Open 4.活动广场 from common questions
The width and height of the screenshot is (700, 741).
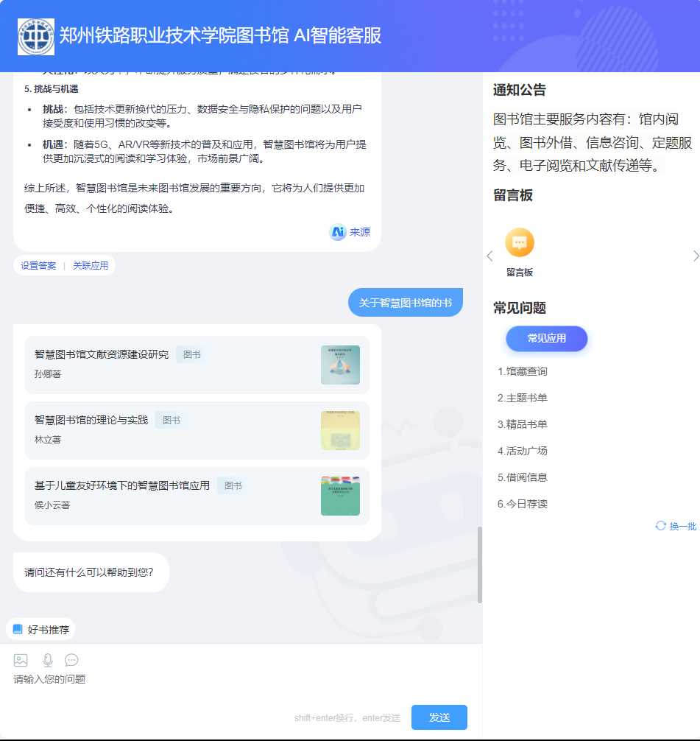pyautogui.click(x=523, y=451)
